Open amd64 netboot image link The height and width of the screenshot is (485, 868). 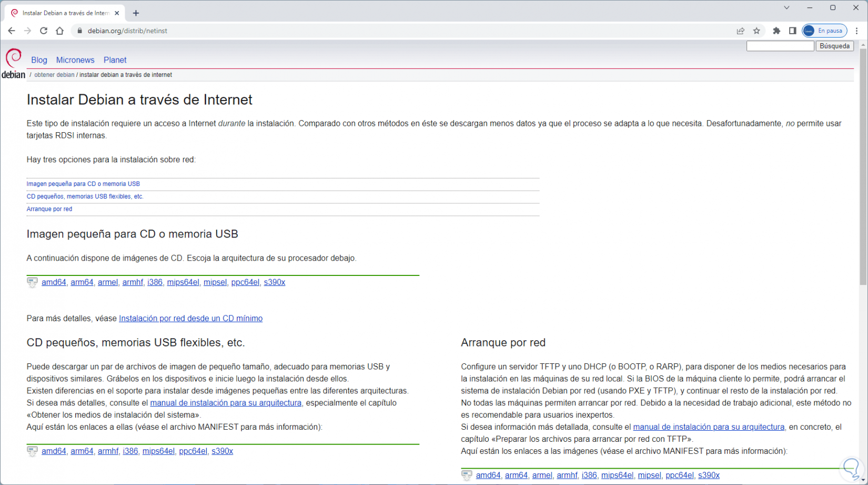tap(488, 476)
